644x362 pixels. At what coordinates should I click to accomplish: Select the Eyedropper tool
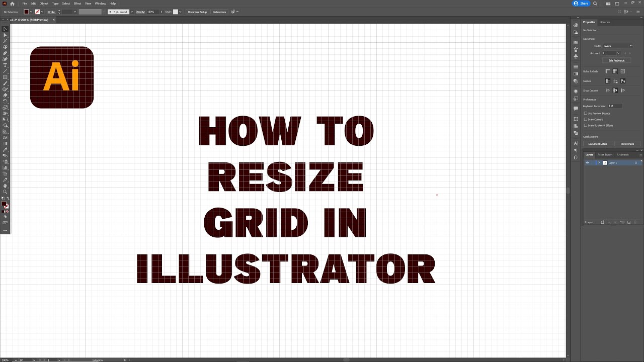5,150
